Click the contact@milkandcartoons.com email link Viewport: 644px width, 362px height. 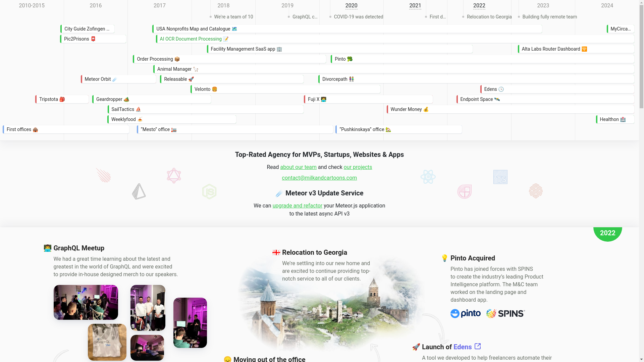tap(319, 178)
